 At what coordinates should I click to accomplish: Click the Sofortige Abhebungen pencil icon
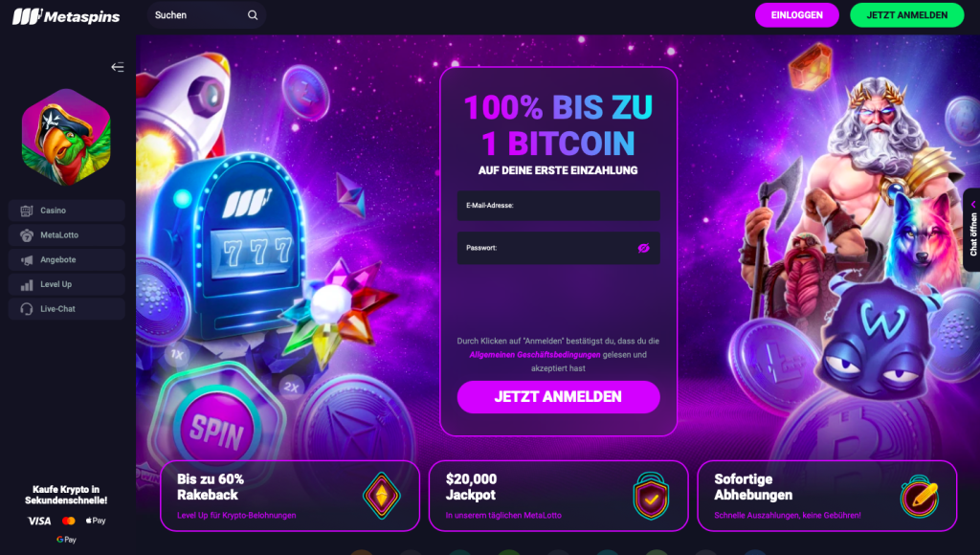pyautogui.click(x=920, y=497)
